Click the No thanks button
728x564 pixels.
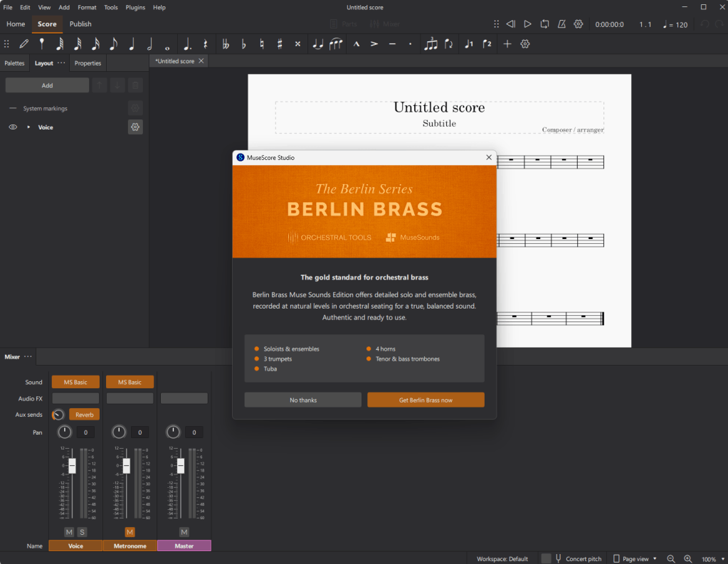coord(303,400)
